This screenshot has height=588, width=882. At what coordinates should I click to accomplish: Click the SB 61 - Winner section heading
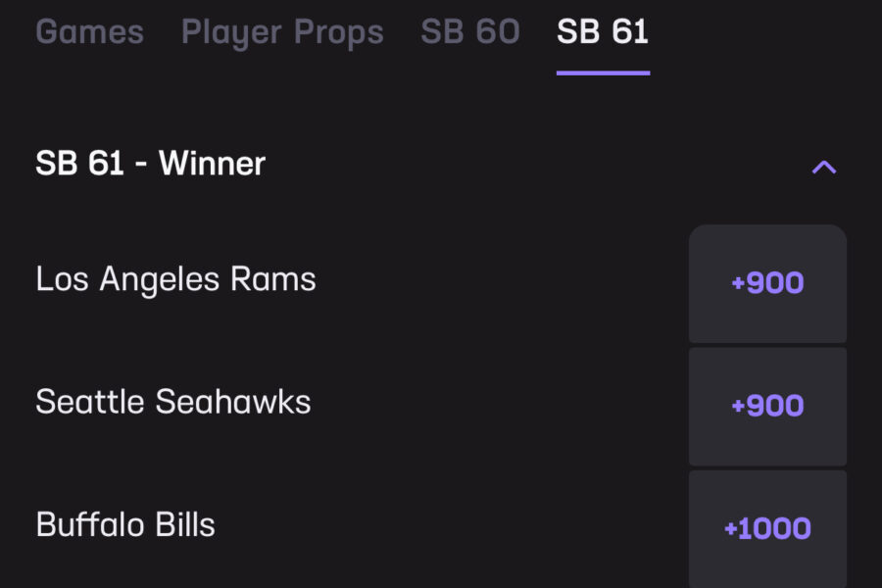[151, 164]
